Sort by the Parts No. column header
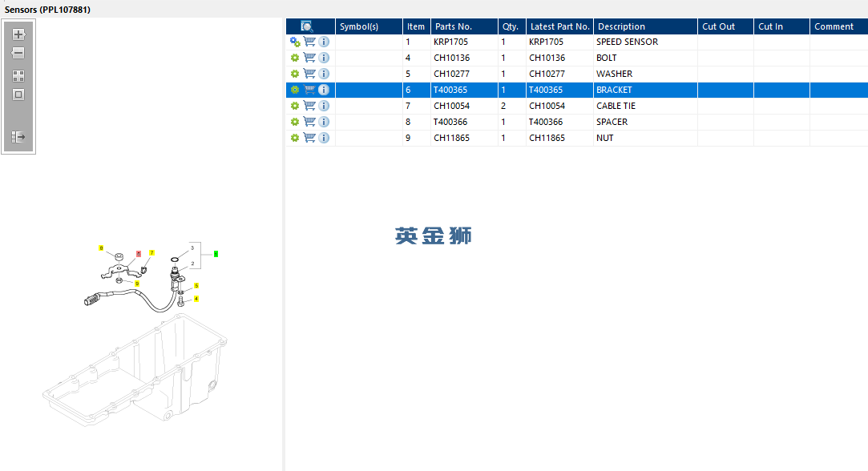This screenshot has height=471, width=868. (464, 26)
